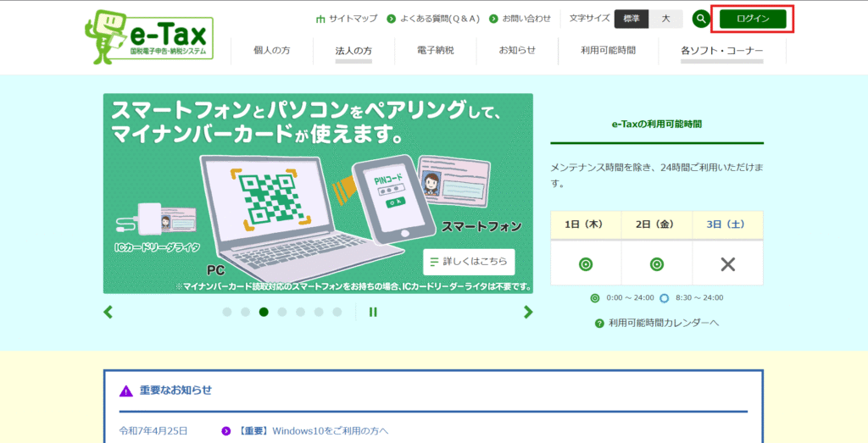Open the 各ソフト・コーナー menu
The width and height of the screenshot is (868, 443).
[x=722, y=51]
